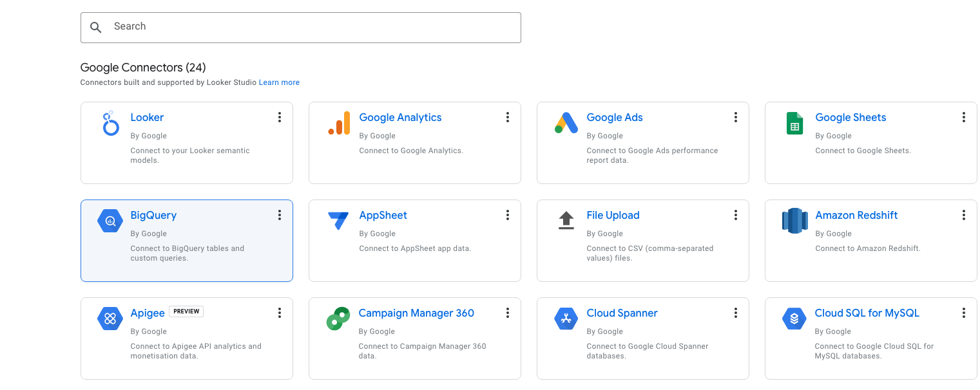980x390 pixels.
Task: Click 'By Google' under Apigee
Action: 149,331
